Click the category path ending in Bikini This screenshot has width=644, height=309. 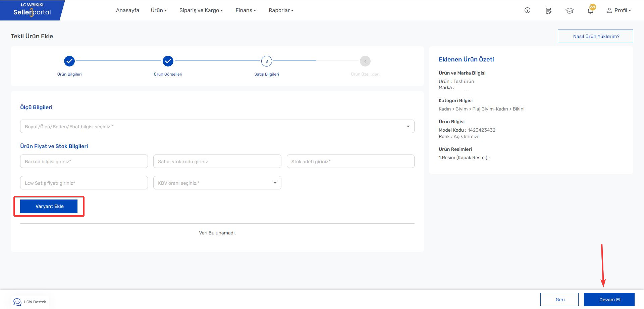[482, 109]
